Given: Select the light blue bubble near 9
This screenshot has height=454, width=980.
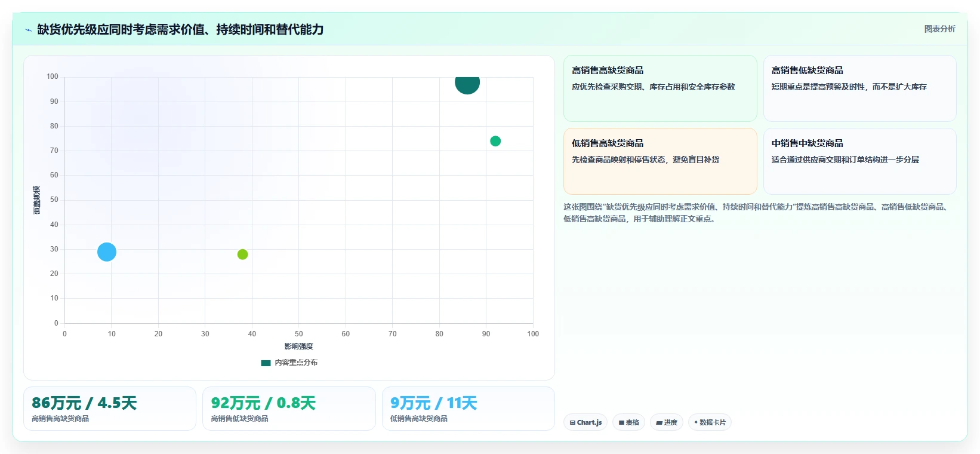Looking at the screenshot, I should [x=107, y=252].
